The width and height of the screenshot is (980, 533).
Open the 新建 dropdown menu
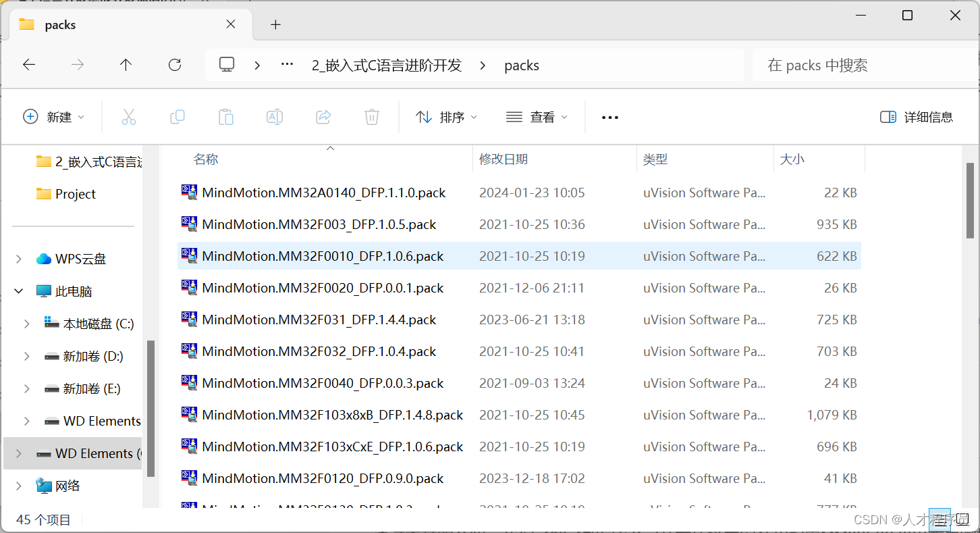[54, 117]
